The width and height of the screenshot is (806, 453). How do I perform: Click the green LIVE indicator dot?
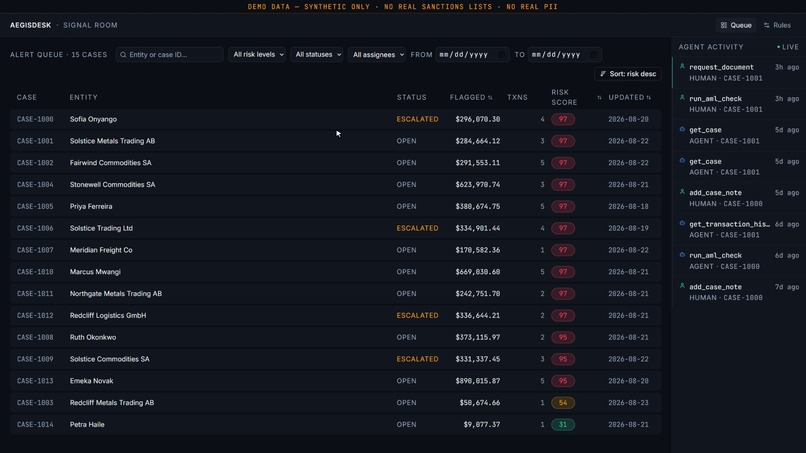coord(778,47)
